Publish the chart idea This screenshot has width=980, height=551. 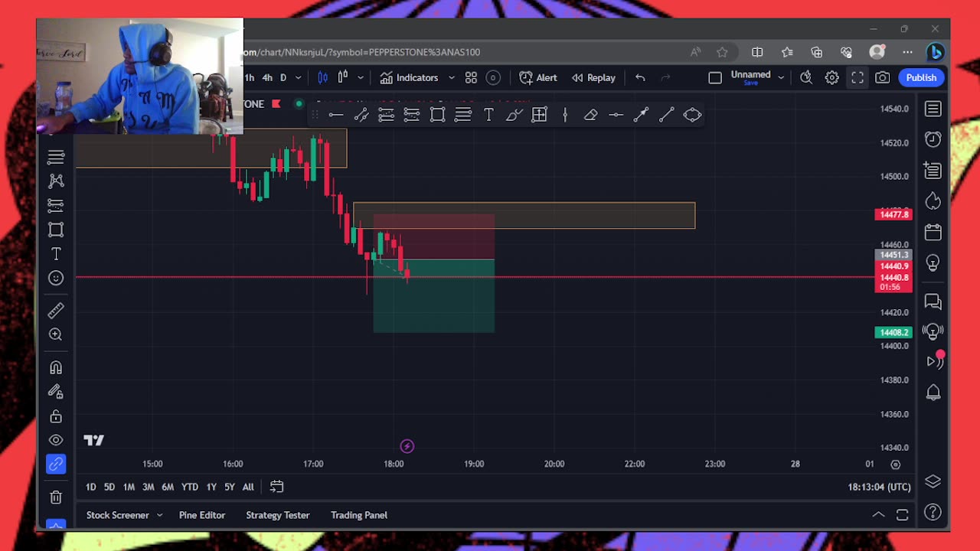921,77
